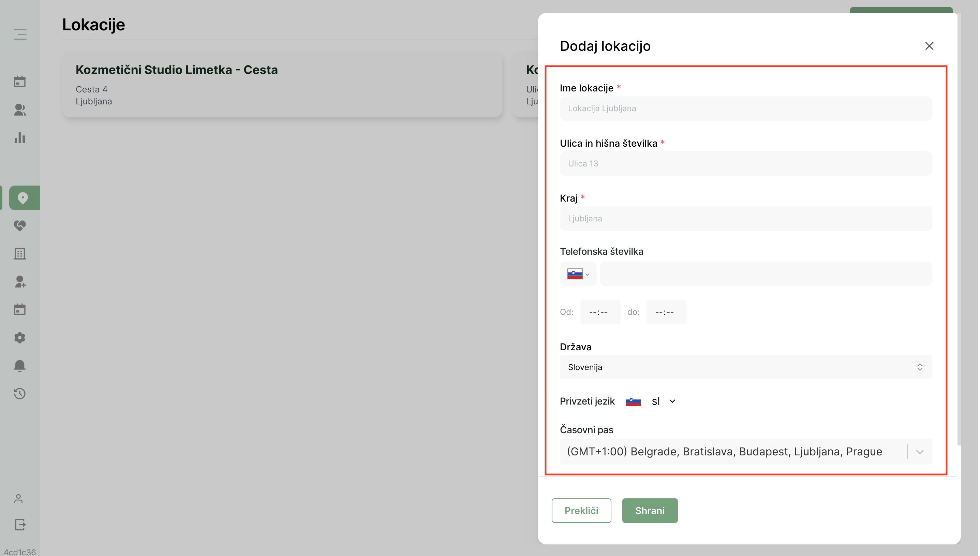Open Kozmetični Studio Limetka - Cesta card
The width and height of the screenshot is (980, 556).
282,85
